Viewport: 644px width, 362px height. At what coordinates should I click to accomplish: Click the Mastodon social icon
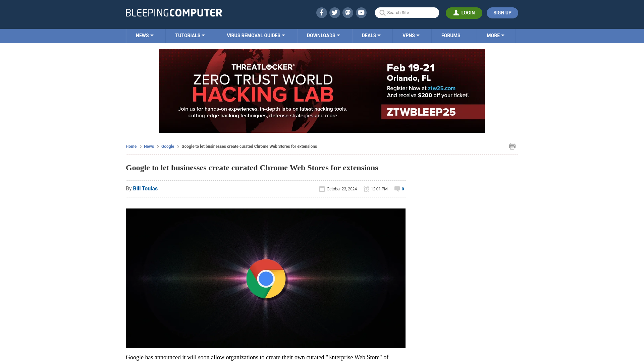click(x=348, y=12)
